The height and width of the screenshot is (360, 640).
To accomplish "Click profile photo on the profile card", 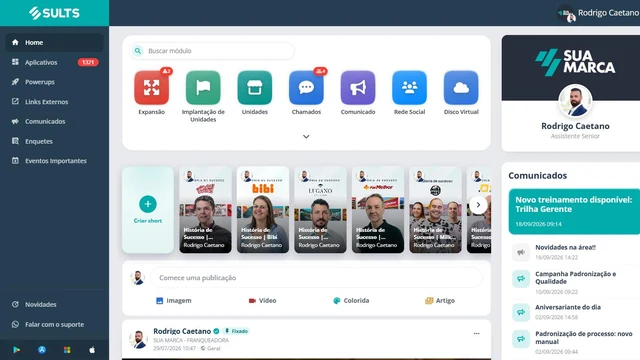I will [575, 101].
